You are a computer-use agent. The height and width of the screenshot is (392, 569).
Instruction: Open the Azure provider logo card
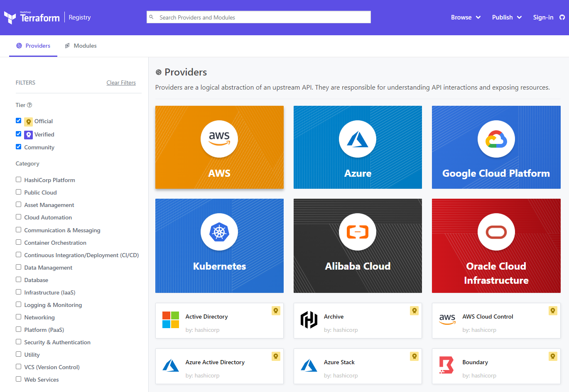pos(358,147)
